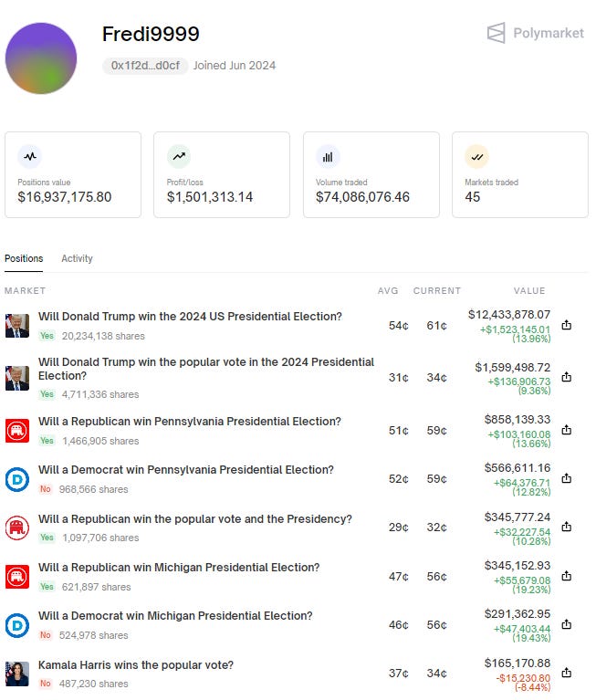Click Democrat D icon for Pennsylvania market
The height and width of the screenshot is (700, 596).
(17, 479)
